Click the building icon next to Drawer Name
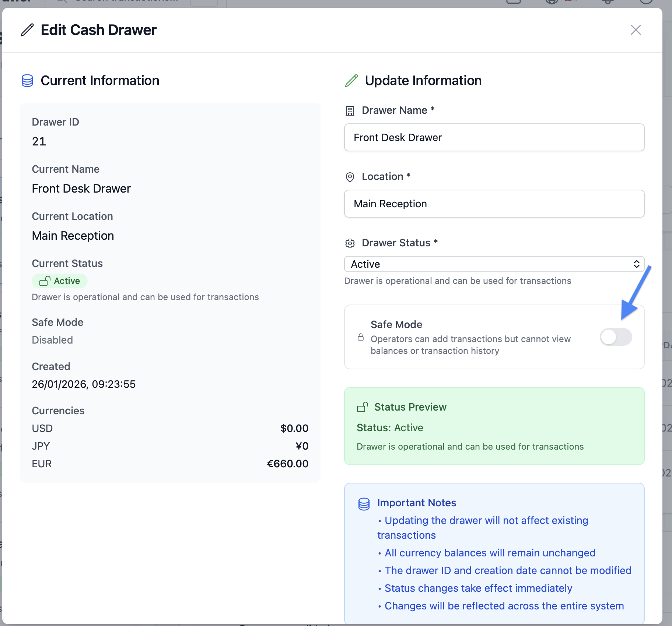Viewport: 672px width, 626px height. 350,110
